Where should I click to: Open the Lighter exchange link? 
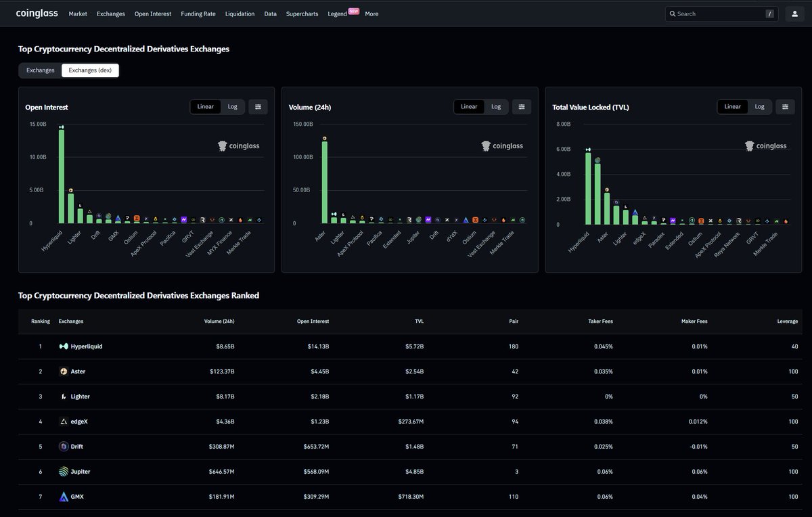[x=81, y=397]
